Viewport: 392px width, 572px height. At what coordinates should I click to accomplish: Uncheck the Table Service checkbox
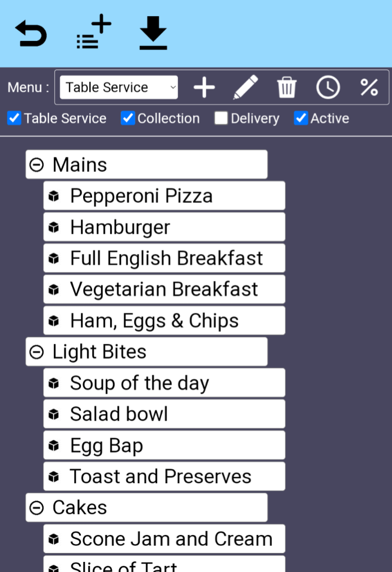click(15, 119)
